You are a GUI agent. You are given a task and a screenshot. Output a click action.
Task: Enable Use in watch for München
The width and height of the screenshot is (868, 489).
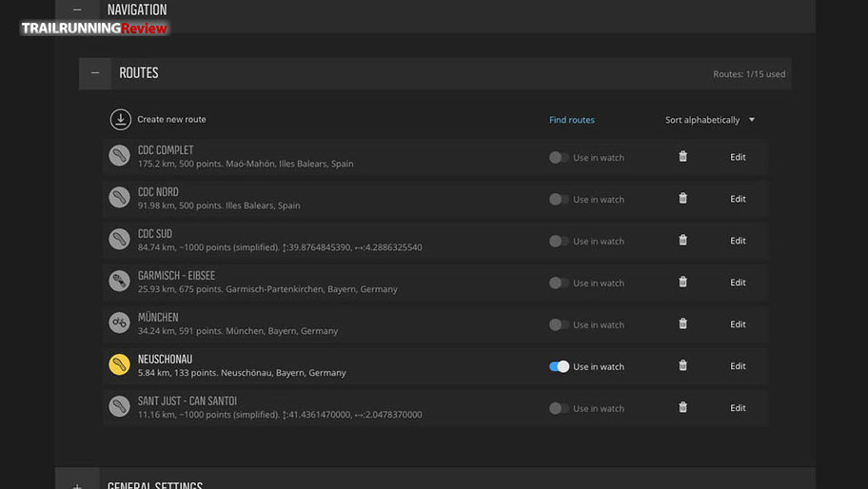point(559,324)
